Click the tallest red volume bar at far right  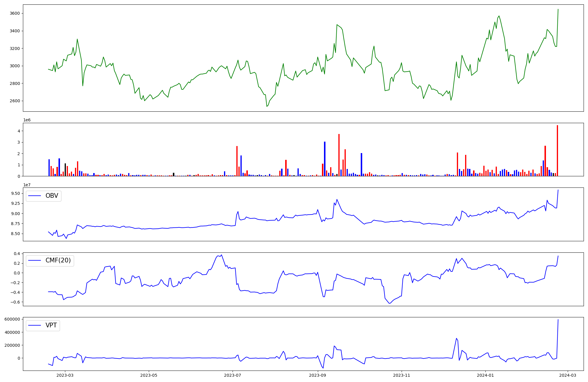pos(557,150)
